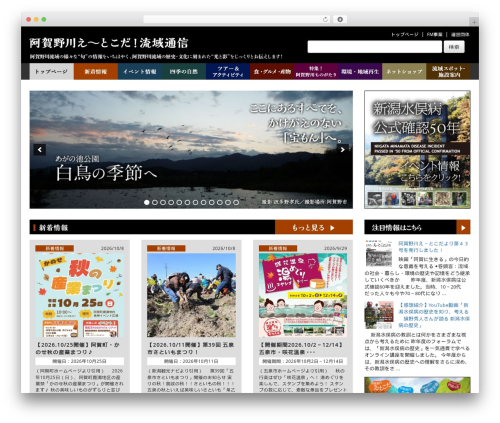Show the previous carousel slide arrow
This screenshot has height=423, width=500.
[x=40, y=149]
